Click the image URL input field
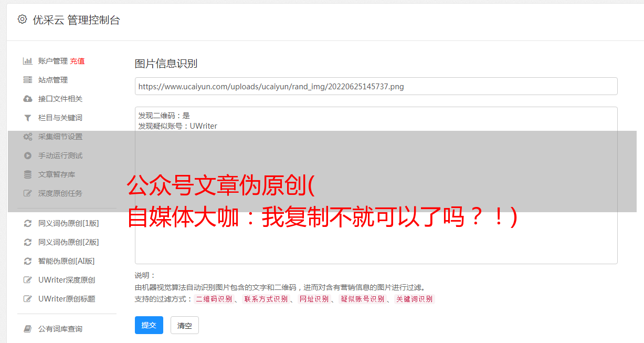 (376, 86)
